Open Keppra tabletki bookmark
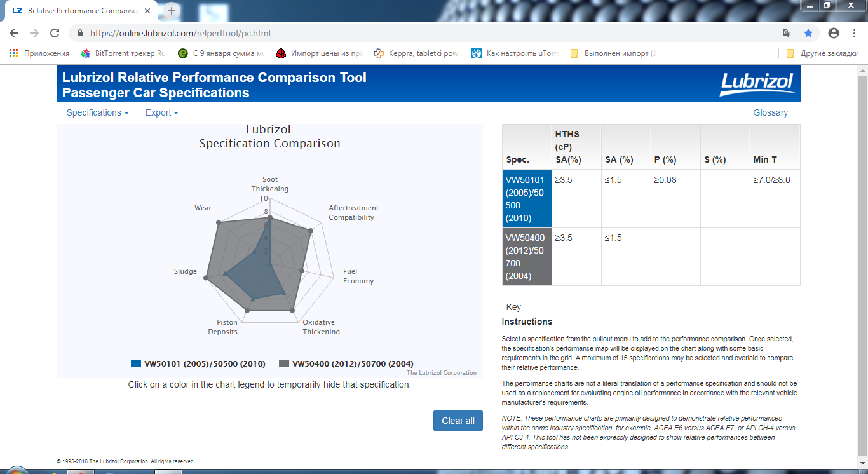 (417, 53)
